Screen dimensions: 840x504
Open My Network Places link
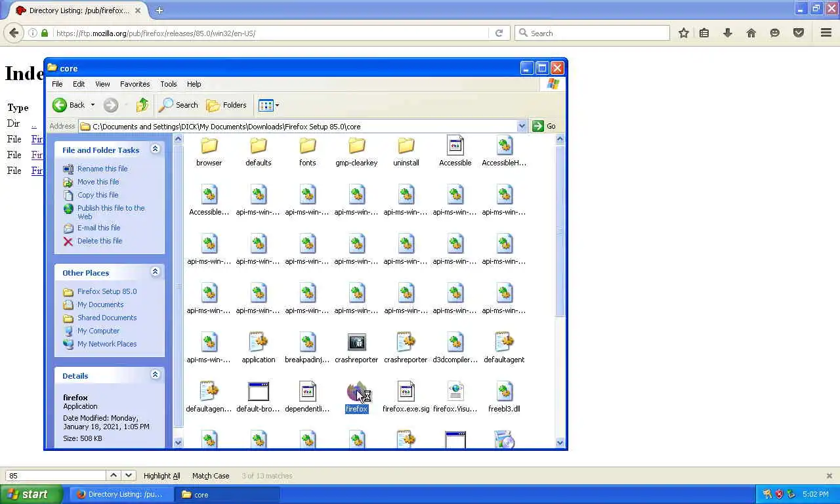click(107, 344)
